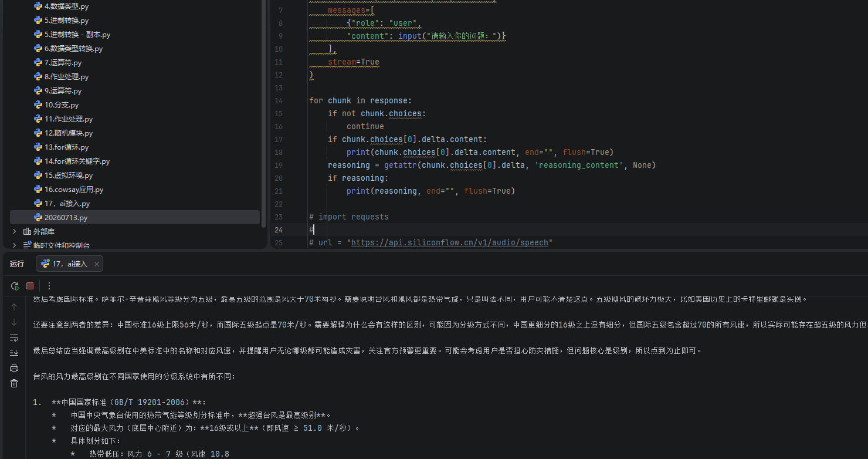This screenshot has height=459, width=868.
Task: Go up the run output stack trace
Action: pyautogui.click(x=14, y=307)
